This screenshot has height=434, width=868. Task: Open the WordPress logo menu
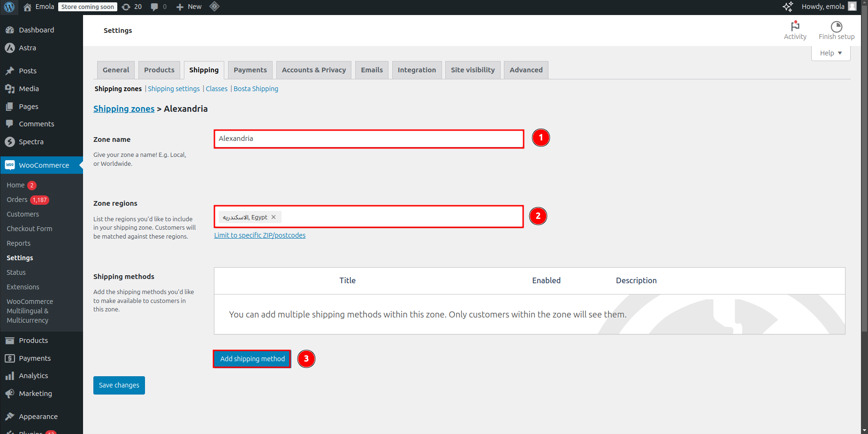(x=9, y=7)
